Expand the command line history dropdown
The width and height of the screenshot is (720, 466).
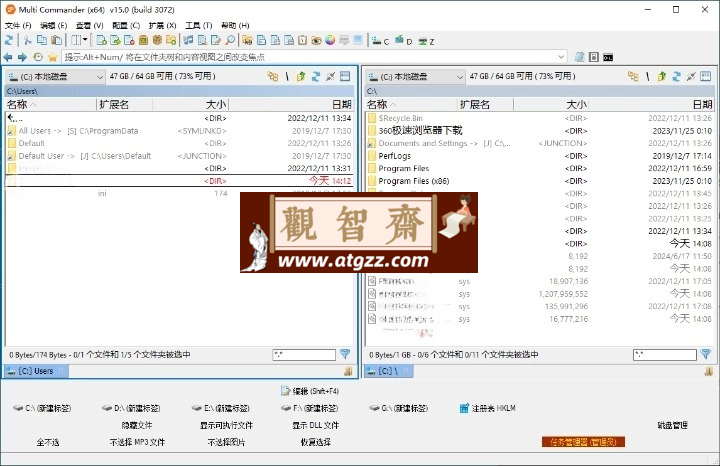coord(561,57)
